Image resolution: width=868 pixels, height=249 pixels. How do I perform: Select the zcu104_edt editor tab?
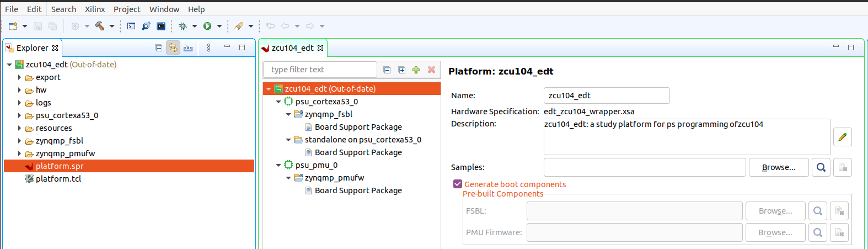[x=292, y=48]
